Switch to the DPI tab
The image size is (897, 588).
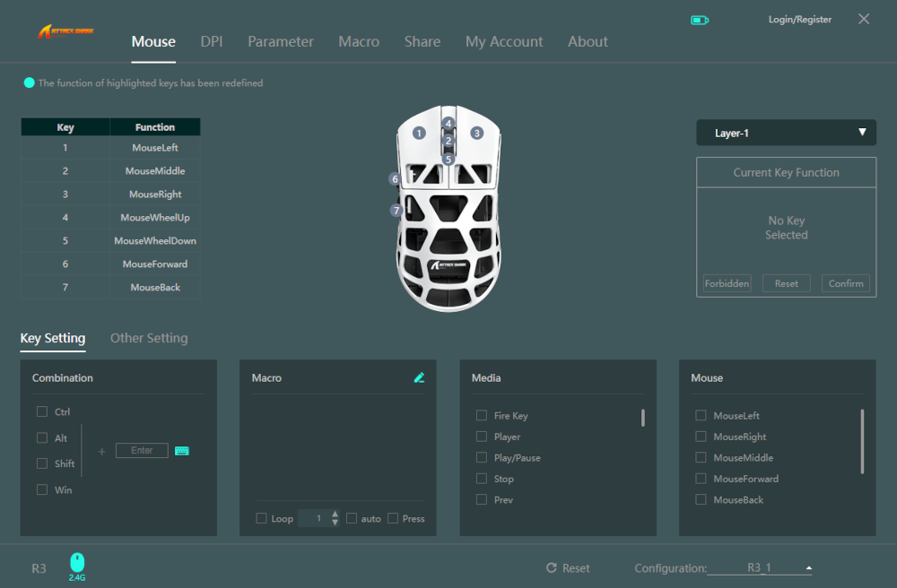pos(212,41)
